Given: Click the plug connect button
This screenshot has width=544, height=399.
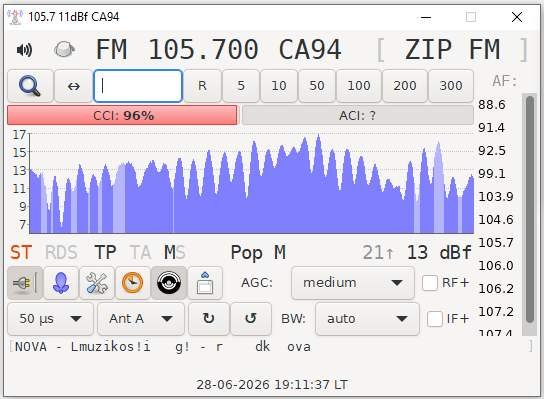Looking at the screenshot, I should (x=25, y=283).
